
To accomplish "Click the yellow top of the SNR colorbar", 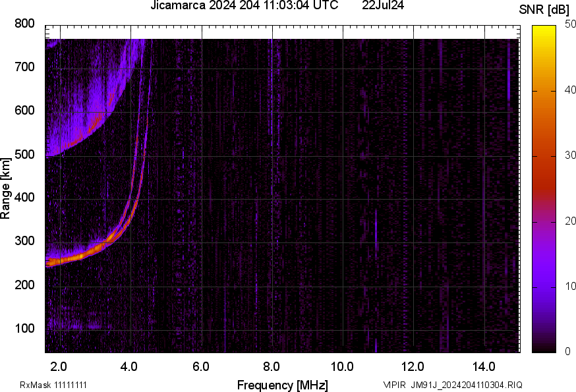I will coord(544,30).
